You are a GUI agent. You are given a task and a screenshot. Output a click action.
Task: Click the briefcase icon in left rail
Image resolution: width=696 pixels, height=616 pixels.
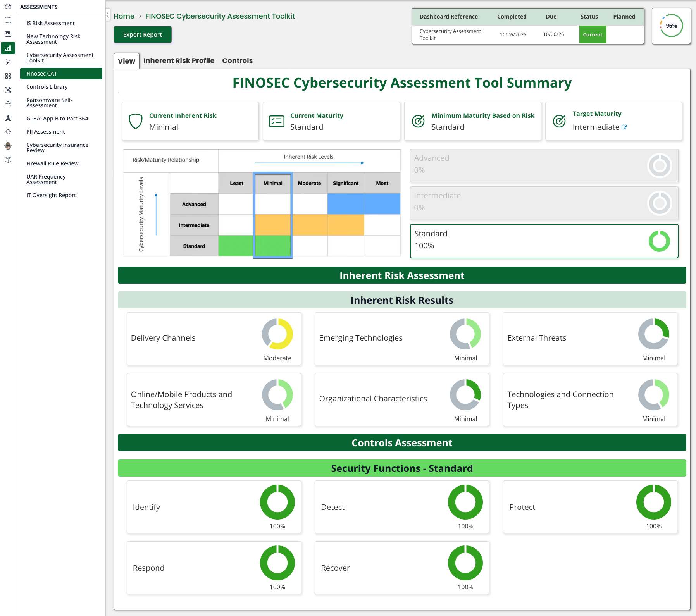pos(8,104)
